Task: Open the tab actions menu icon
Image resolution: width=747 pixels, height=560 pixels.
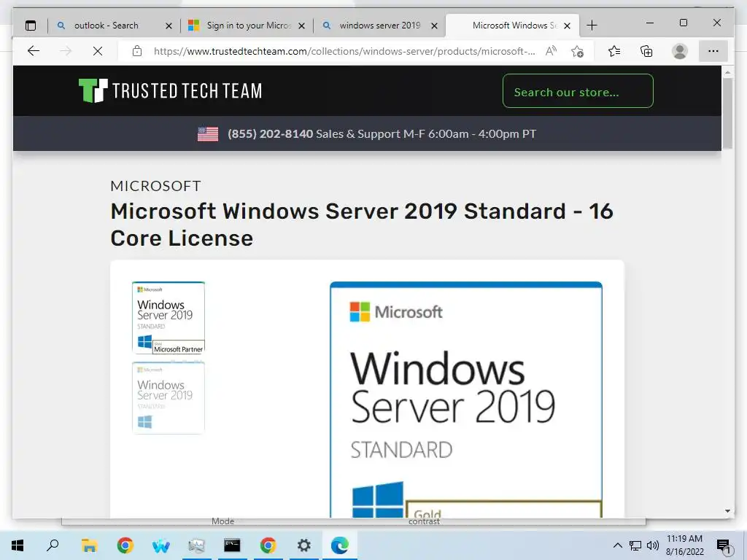Action: (31, 26)
